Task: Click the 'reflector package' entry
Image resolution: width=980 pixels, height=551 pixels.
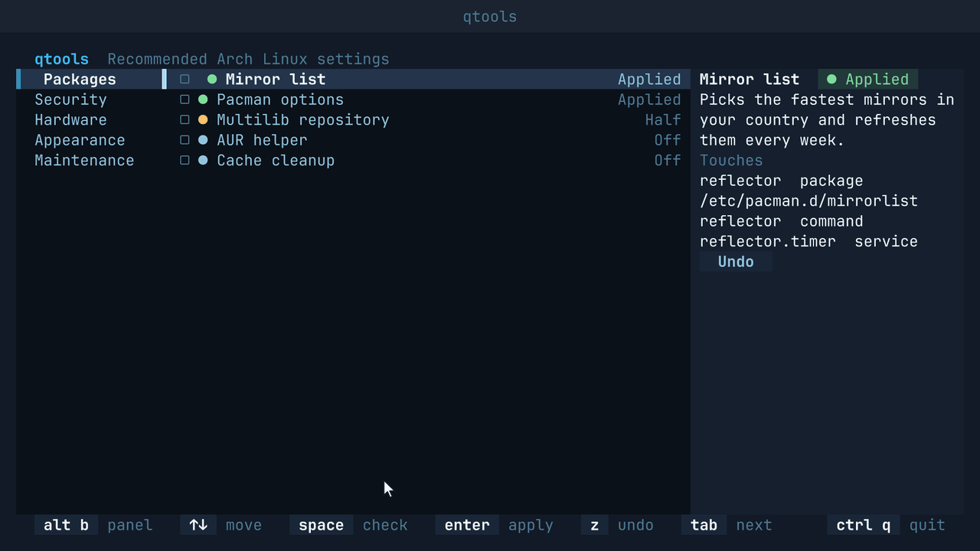Action: tap(782, 181)
